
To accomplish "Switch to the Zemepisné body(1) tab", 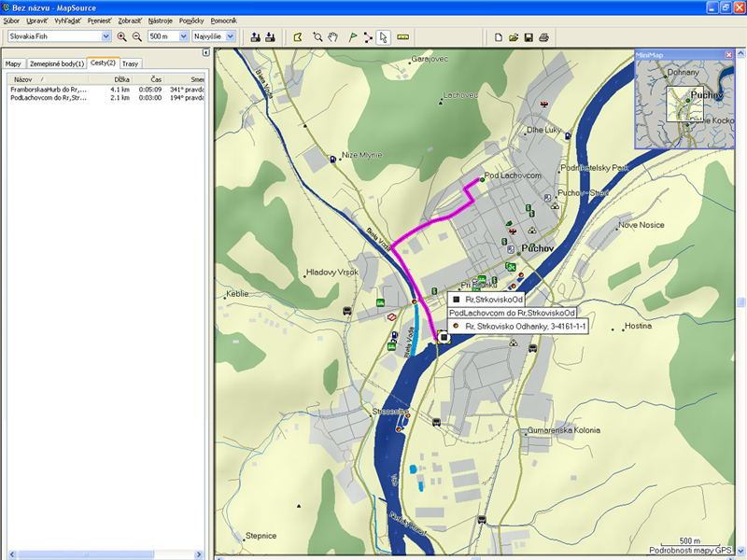I will click(56, 63).
